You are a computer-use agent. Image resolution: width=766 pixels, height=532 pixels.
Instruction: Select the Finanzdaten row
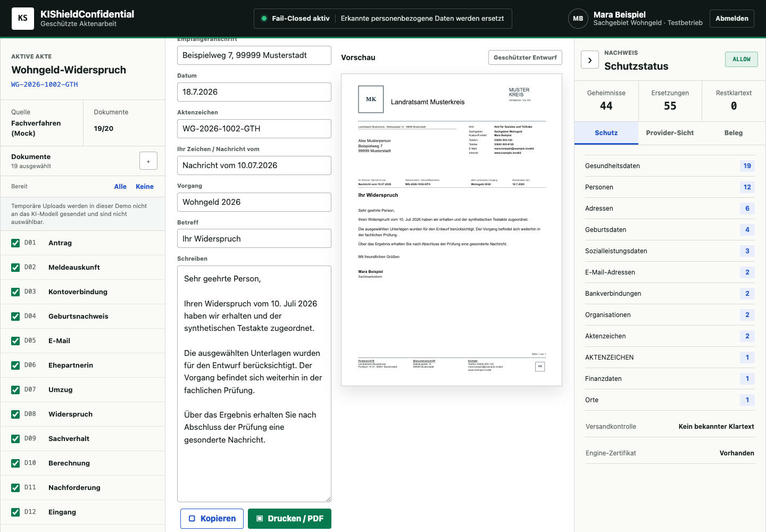670,379
